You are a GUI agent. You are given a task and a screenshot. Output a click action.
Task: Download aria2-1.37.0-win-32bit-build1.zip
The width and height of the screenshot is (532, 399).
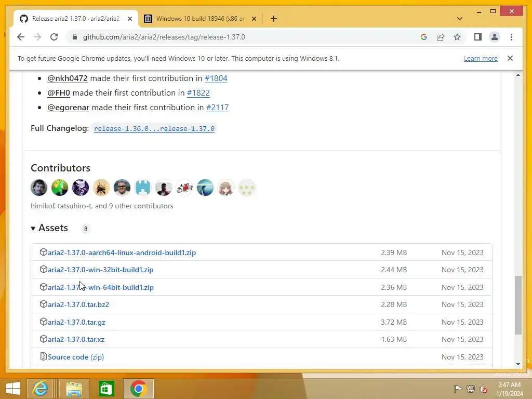(x=100, y=270)
